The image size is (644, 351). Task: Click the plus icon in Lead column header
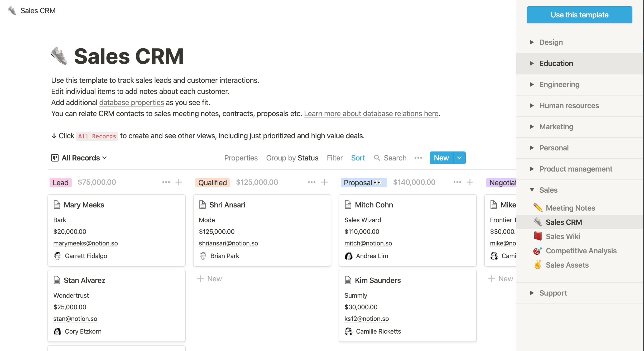coord(179,182)
